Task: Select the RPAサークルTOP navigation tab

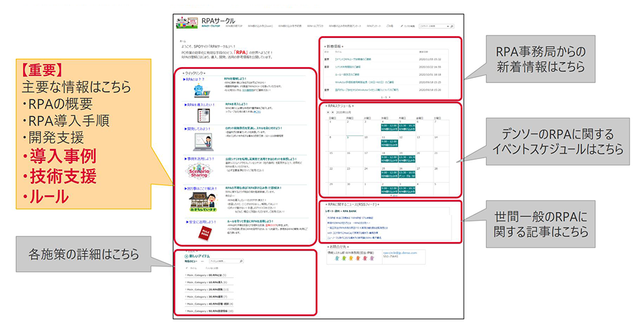Action: click(211, 26)
